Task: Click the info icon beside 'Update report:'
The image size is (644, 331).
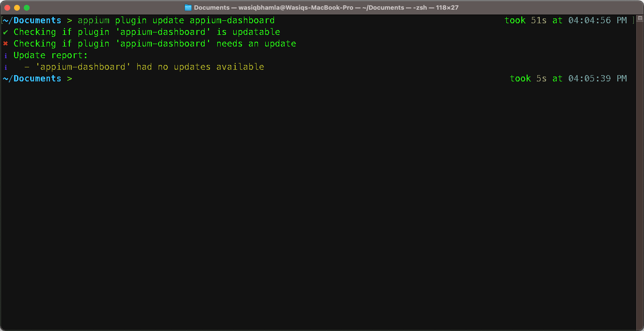Action: [5, 55]
